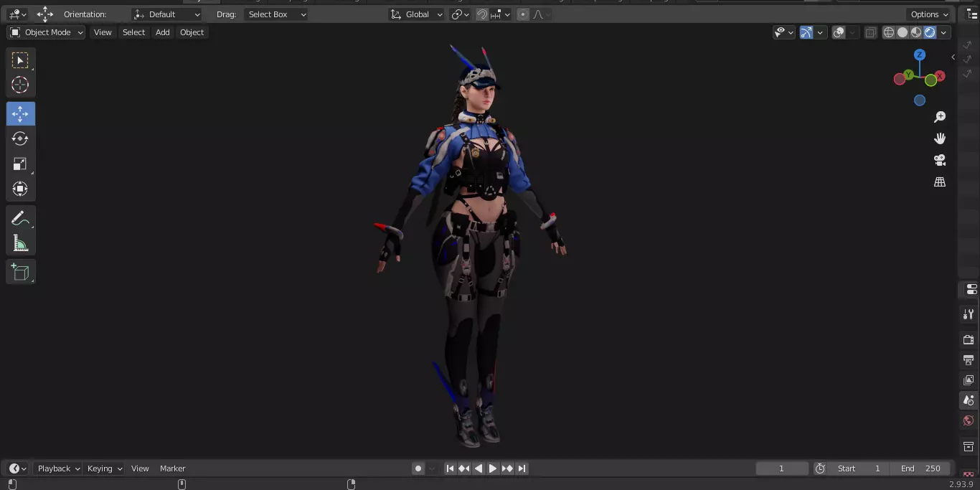Open the timeline editor type dropdown
Screen dimensions: 980x490
pos(17,468)
